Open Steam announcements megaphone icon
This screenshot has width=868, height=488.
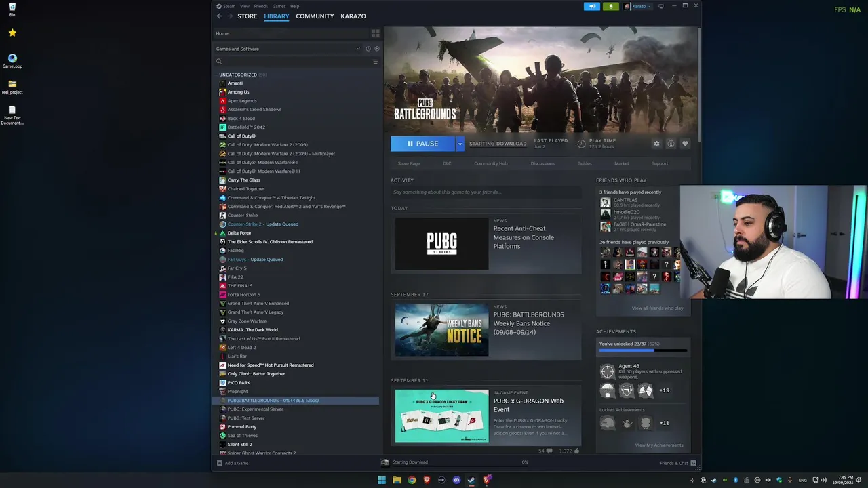(x=591, y=6)
